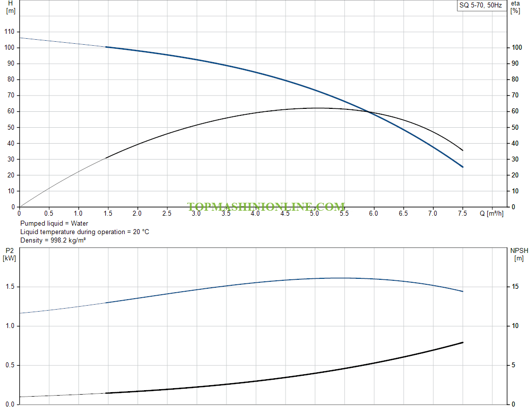Click the 'H [m]' head axis title
Image resolution: width=532 pixels, height=414 pixels.
tap(10, 7)
